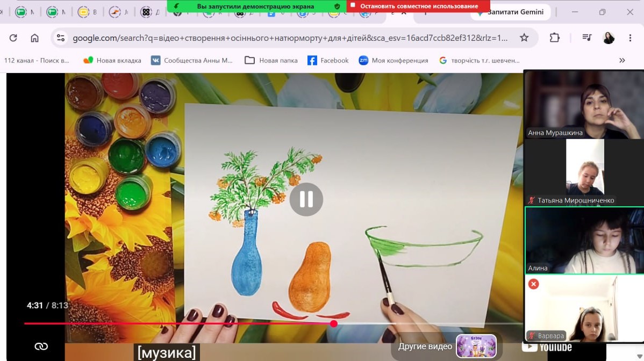Image resolution: width=644 pixels, height=361 pixels.
Task: Open site information icon in address bar
Action: coord(61,38)
